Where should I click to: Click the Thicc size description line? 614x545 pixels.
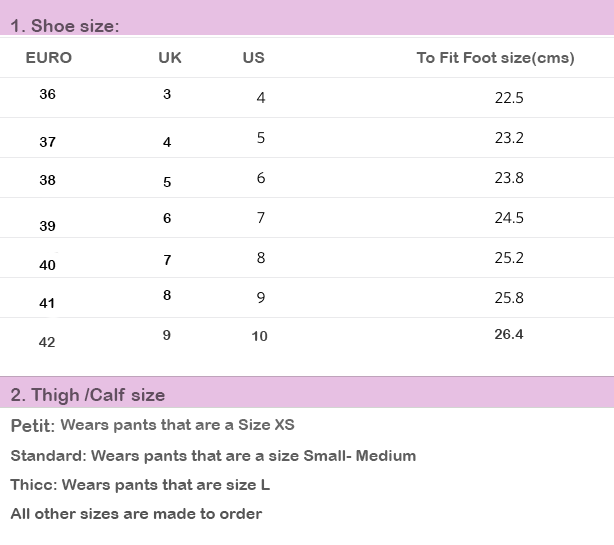pos(140,485)
